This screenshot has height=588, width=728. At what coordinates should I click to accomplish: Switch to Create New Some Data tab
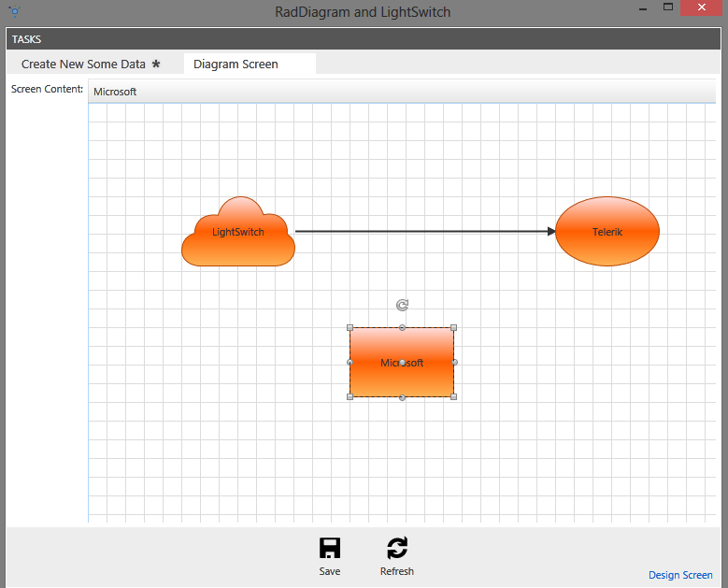coord(91,65)
